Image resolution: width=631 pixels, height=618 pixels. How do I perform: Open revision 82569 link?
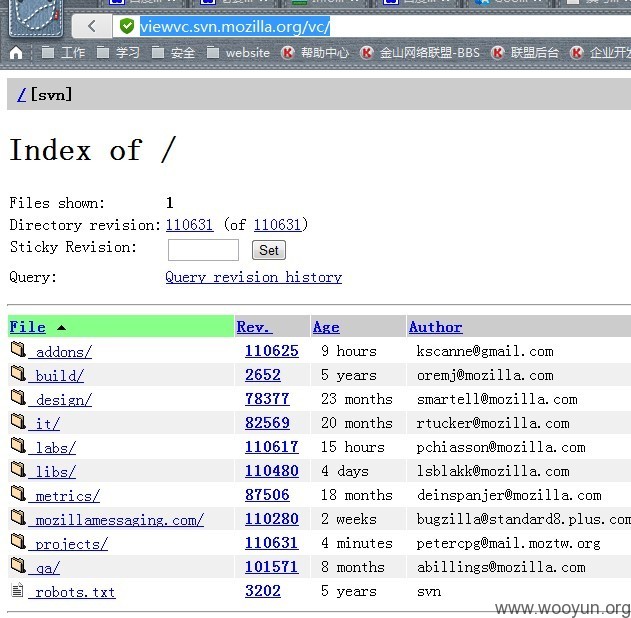click(x=267, y=423)
